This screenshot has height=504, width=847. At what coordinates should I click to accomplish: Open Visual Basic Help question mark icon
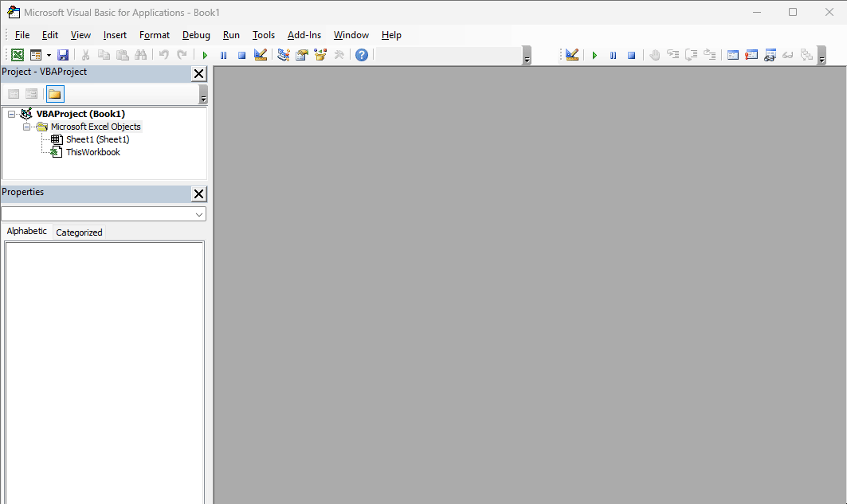point(362,55)
